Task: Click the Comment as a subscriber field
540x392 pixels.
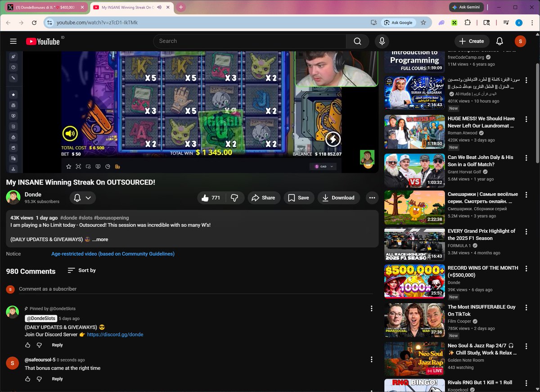Action: pyautogui.click(x=196, y=289)
